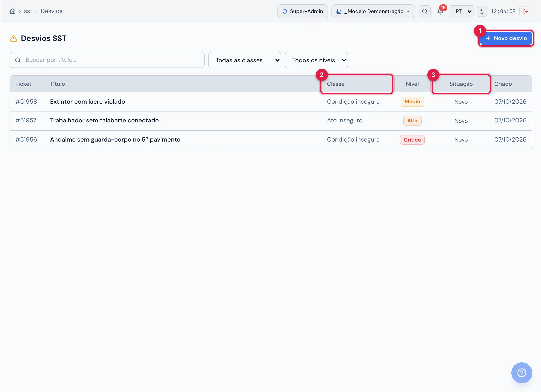Click Novo status in the #51956 row
Image resolution: width=541 pixels, height=392 pixels.
[x=461, y=140]
